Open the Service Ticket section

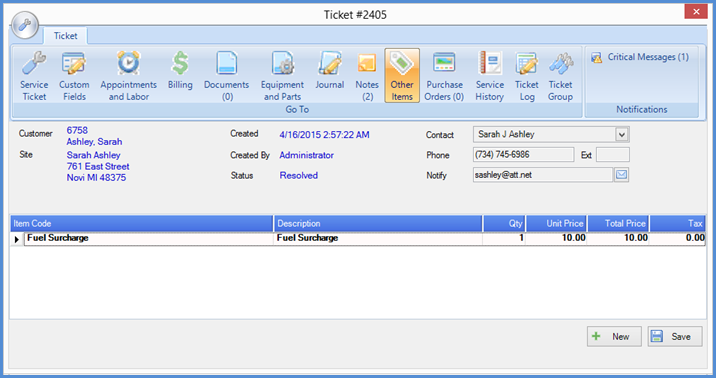click(x=34, y=76)
